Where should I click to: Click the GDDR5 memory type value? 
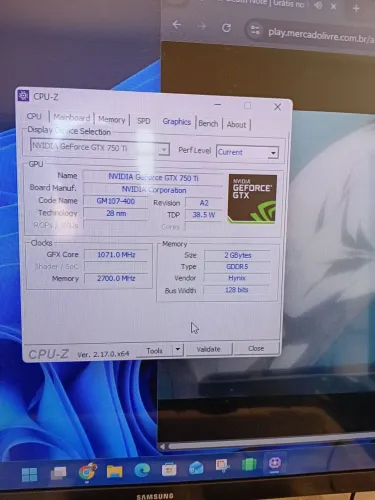pos(237,267)
